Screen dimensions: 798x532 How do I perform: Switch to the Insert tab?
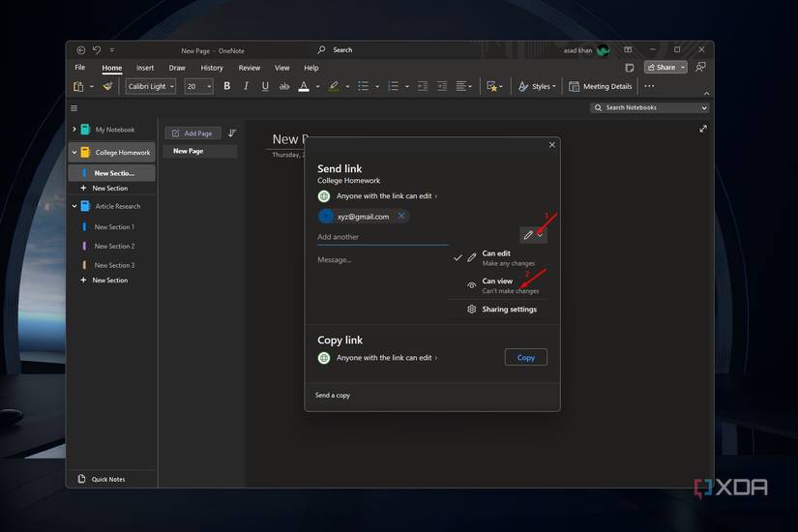click(x=145, y=68)
